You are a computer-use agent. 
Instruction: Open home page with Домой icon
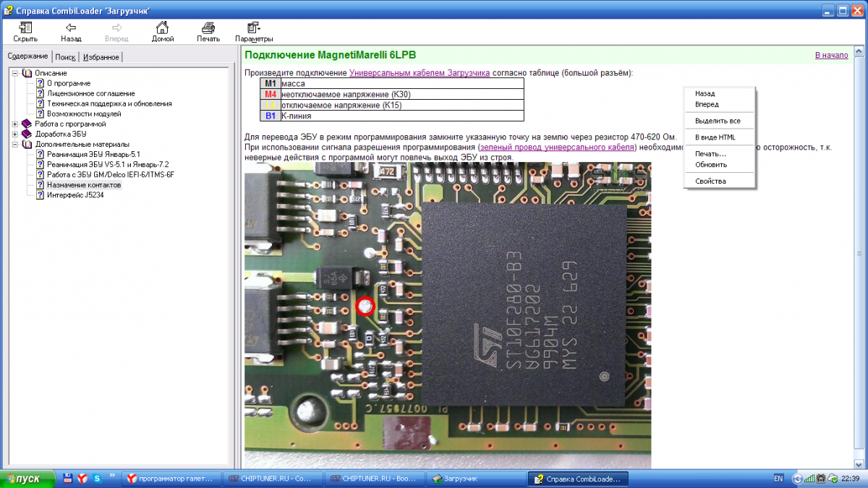(163, 32)
